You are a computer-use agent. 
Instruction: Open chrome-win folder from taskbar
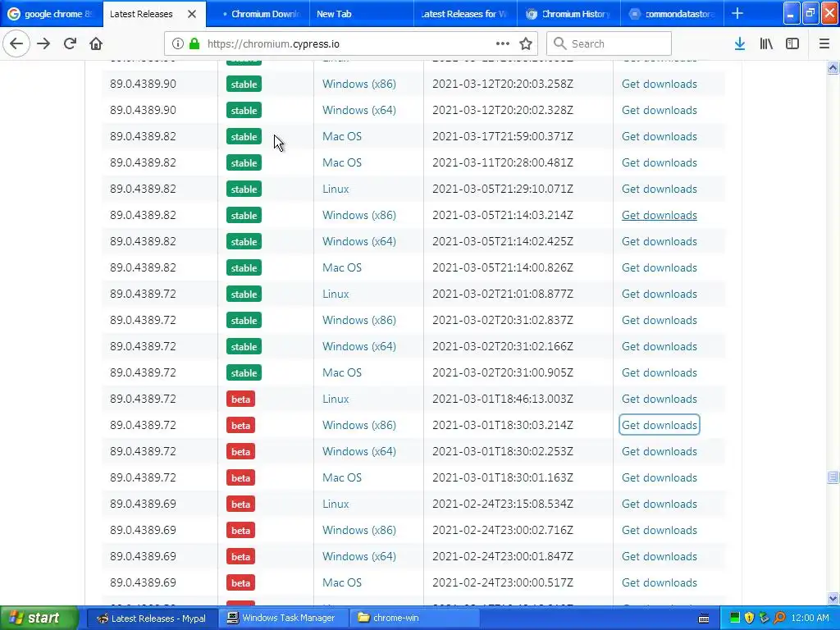[414, 618]
